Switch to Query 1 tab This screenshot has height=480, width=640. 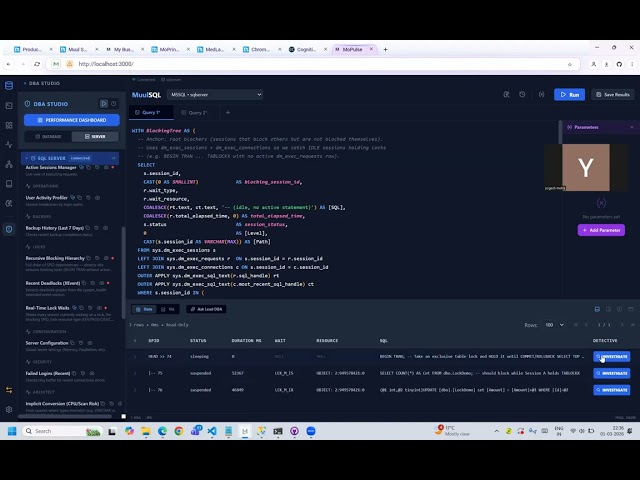click(151, 112)
